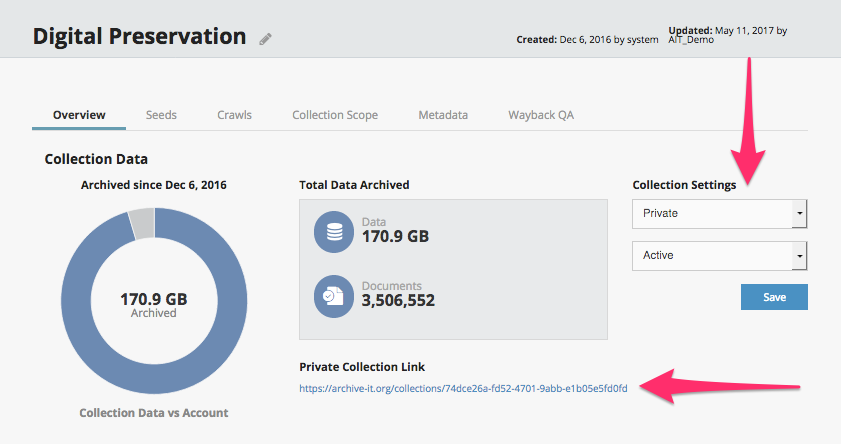
Task: Open the private collection archive-it.org link
Action: click(x=463, y=388)
